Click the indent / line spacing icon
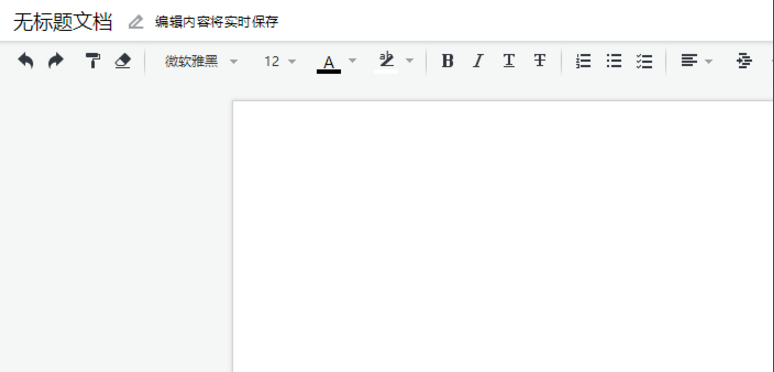774x372 pixels. click(x=744, y=61)
